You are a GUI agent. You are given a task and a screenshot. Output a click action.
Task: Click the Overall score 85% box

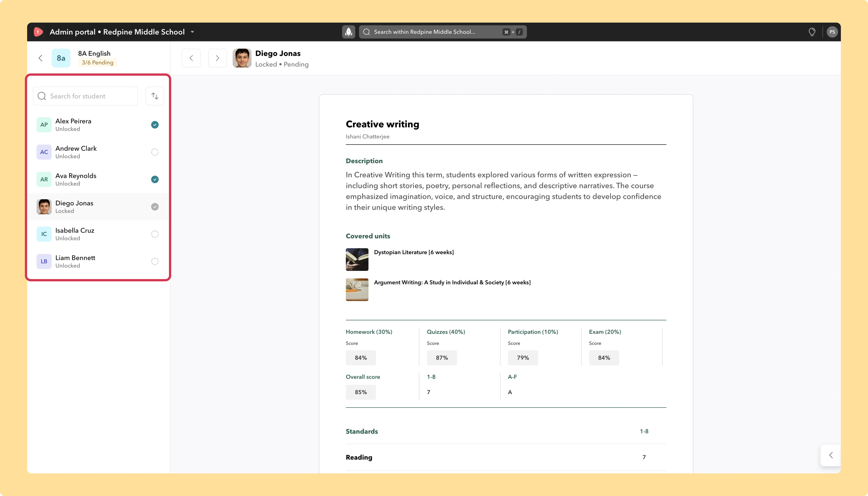pyautogui.click(x=361, y=392)
